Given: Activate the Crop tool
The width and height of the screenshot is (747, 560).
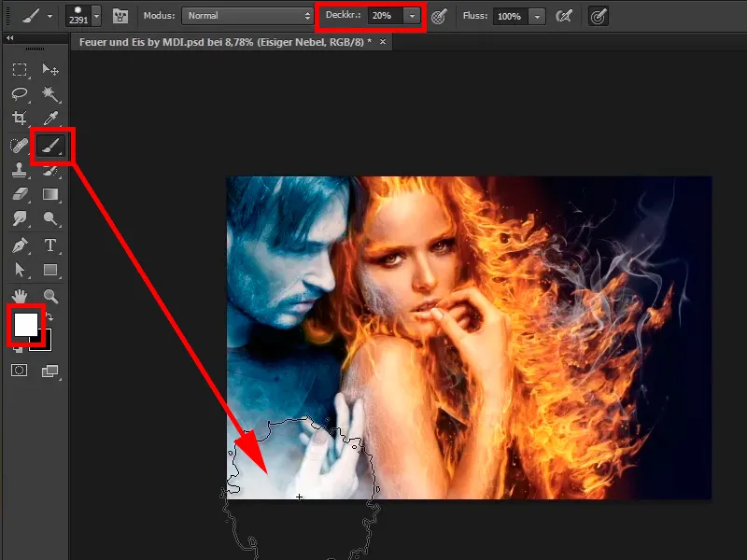Looking at the screenshot, I should pos(20,118).
